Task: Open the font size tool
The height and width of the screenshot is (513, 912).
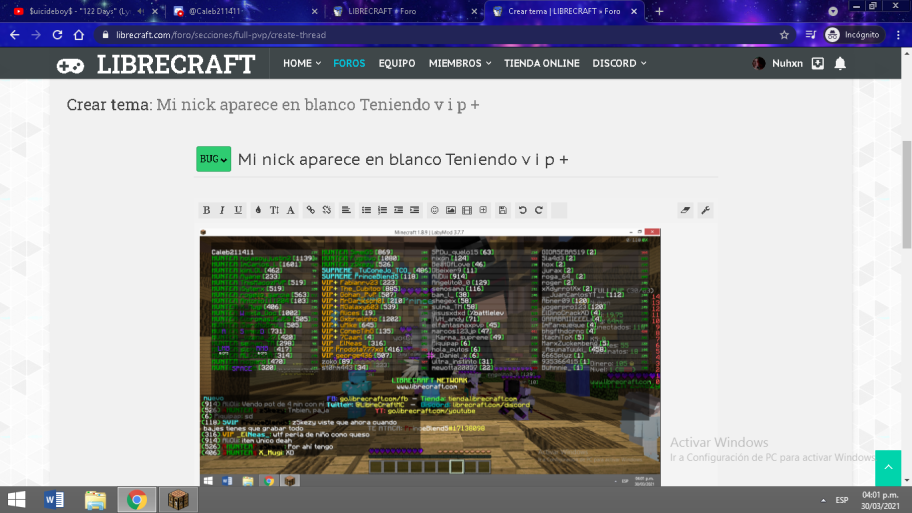Action: click(x=274, y=210)
